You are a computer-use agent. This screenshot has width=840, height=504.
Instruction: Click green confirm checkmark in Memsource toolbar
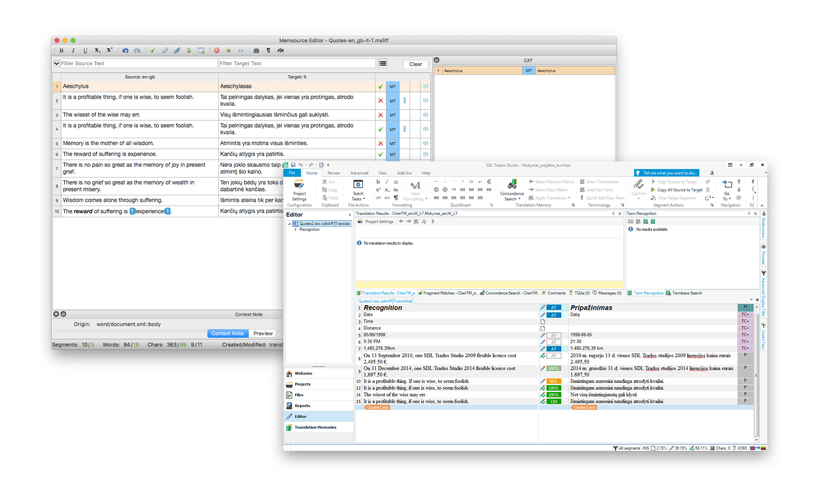coord(153,50)
